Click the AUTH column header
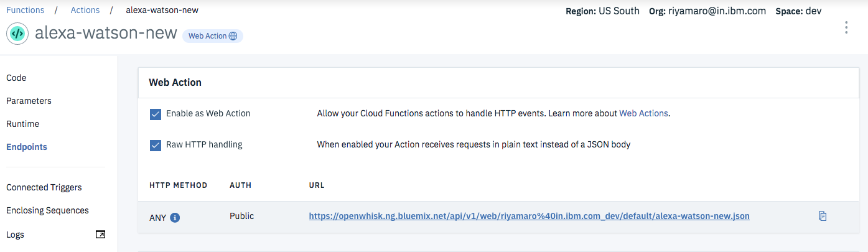Viewport: 868px width, 252px height. point(240,185)
